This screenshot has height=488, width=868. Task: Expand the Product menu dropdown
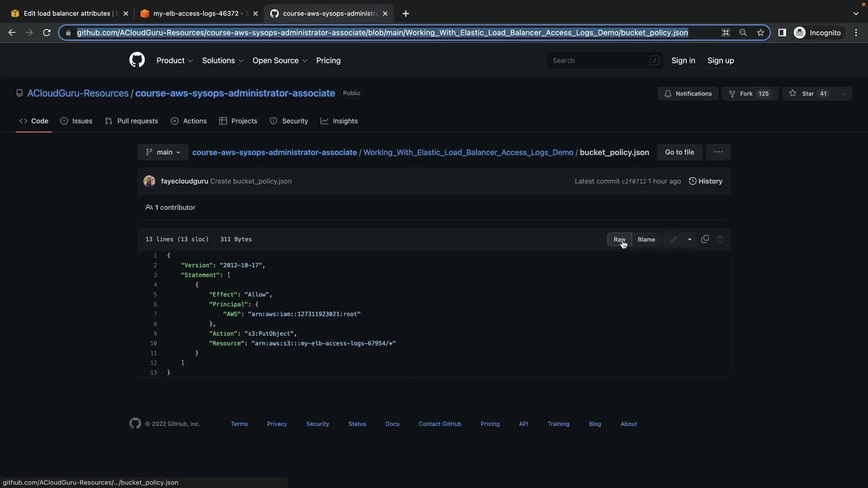(175, 61)
